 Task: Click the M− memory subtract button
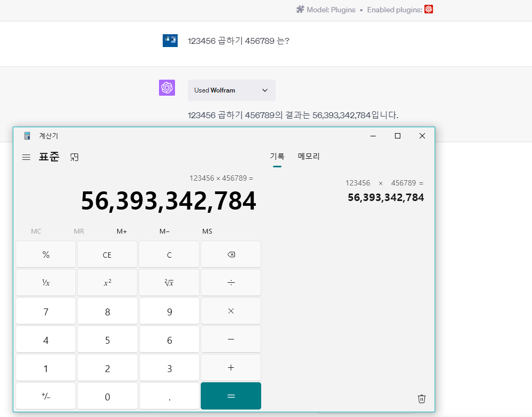coord(164,231)
